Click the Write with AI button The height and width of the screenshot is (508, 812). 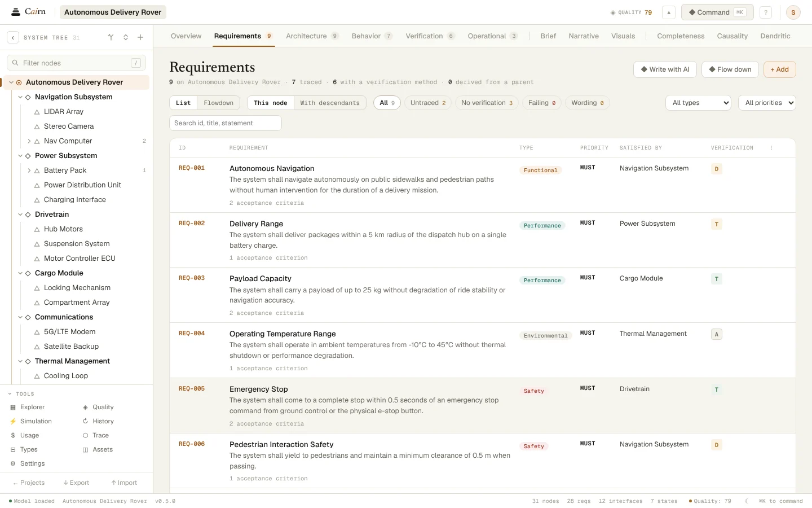click(665, 69)
